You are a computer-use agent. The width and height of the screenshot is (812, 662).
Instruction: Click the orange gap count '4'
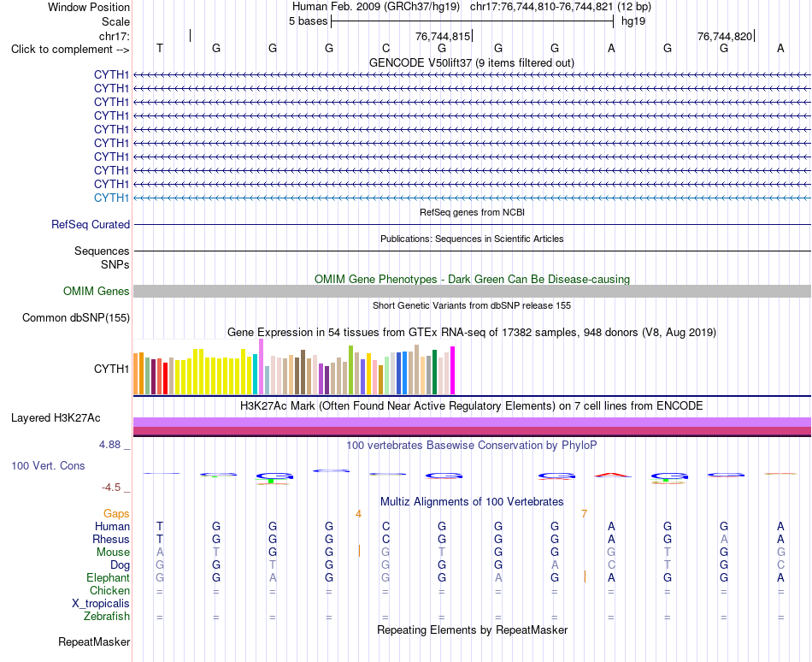point(358,514)
